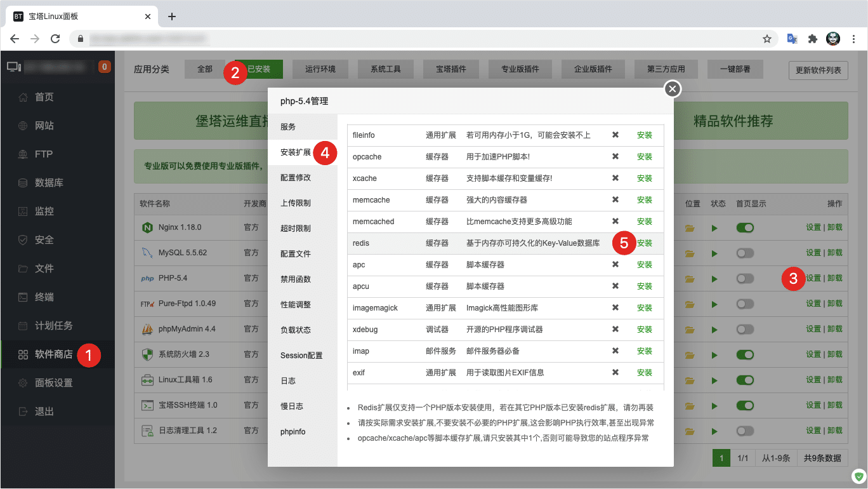Turn off 首页显示 toggle for Nginx
Viewport: 868px width, 489px height.
pyautogui.click(x=745, y=227)
